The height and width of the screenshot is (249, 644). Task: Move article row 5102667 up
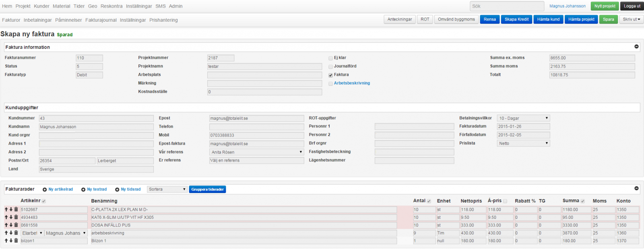click(6, 210)
